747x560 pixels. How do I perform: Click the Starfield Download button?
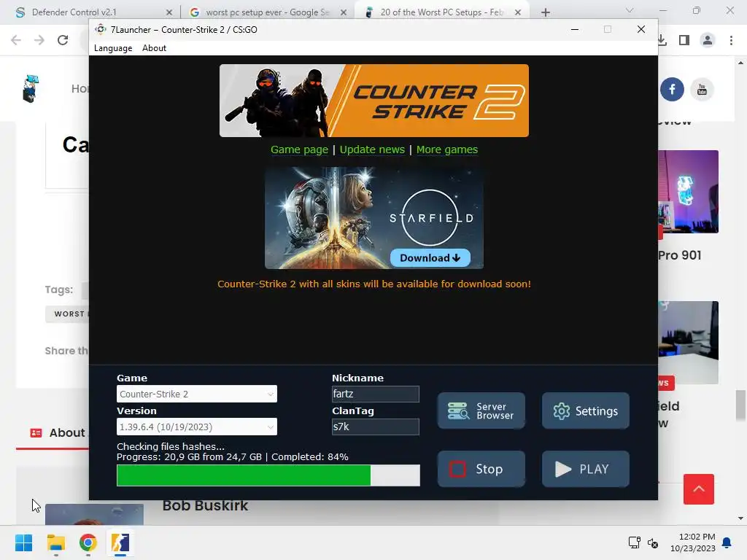430,257
